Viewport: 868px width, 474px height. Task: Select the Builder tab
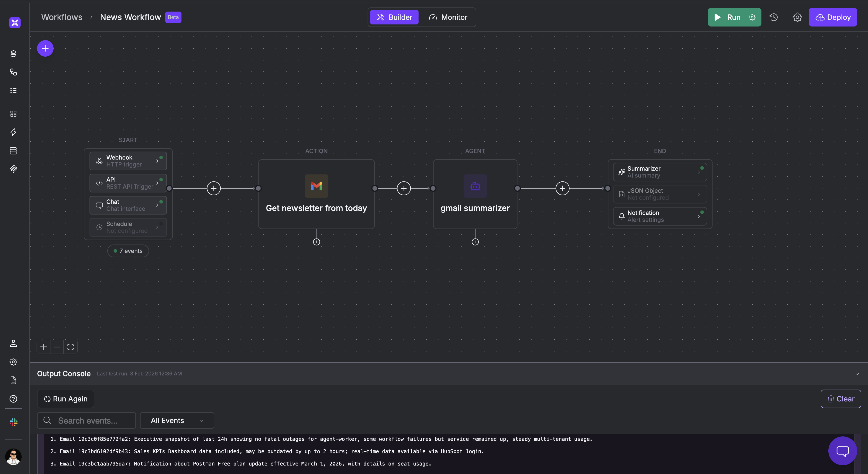(x=394, y=17)
